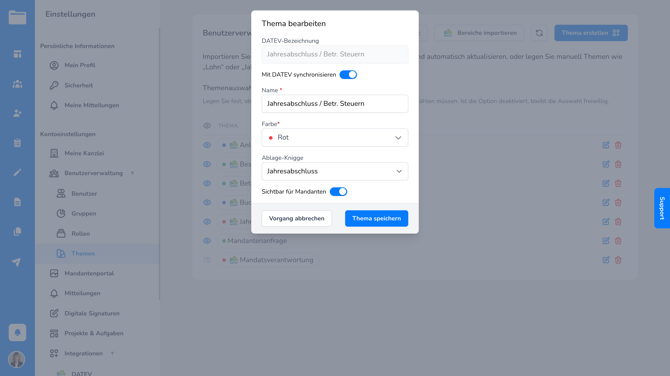Toggle Mit DATEV synchronisieren switch
This screenshot has width=670, height=376.
click(x=348, y=75)
